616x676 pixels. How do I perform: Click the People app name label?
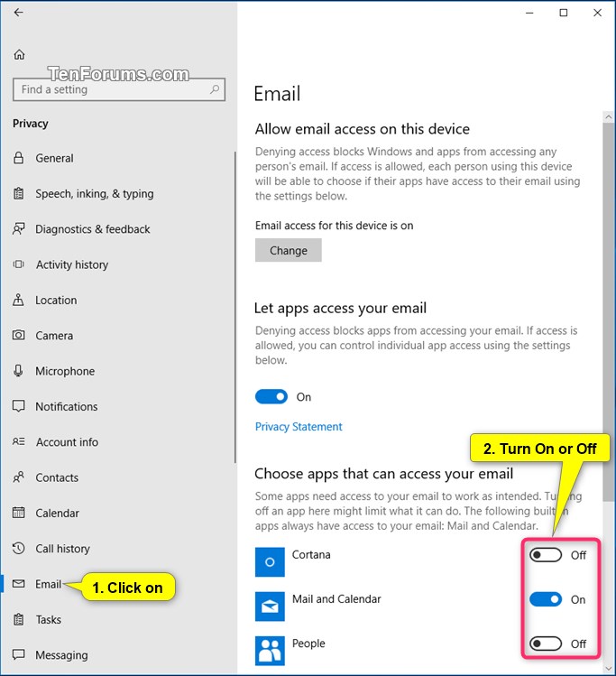[308, 644]
